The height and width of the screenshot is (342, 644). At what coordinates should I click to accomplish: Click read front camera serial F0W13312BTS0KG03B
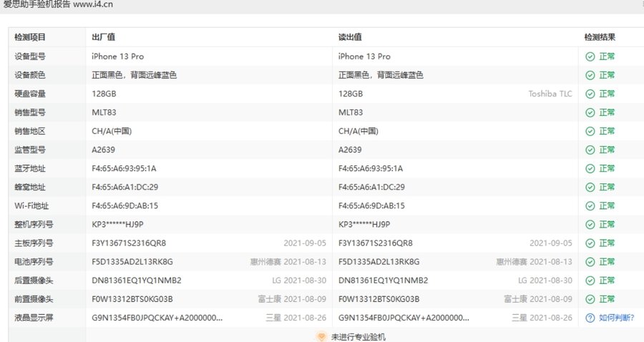click(379, 299)
